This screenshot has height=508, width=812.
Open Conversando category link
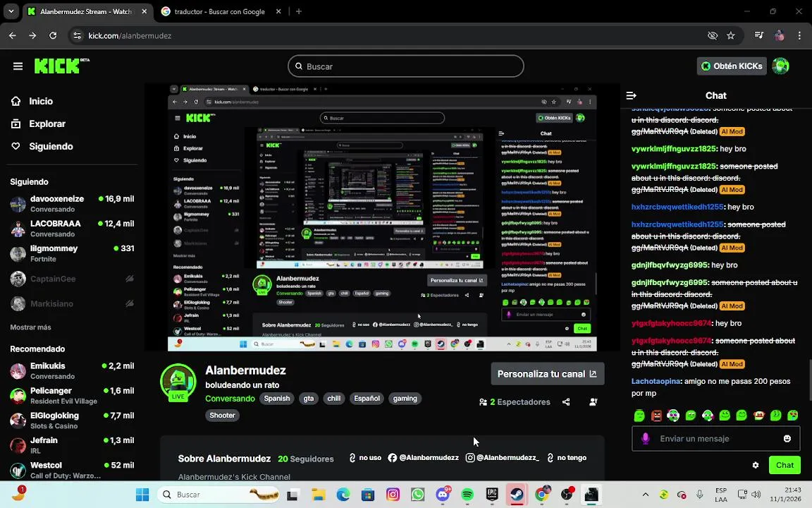230,399
